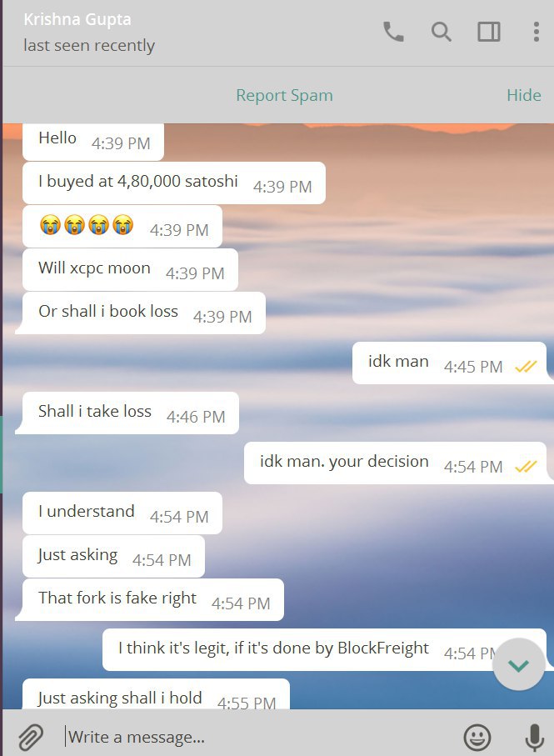Select the crying emojis message

[122, 227]
